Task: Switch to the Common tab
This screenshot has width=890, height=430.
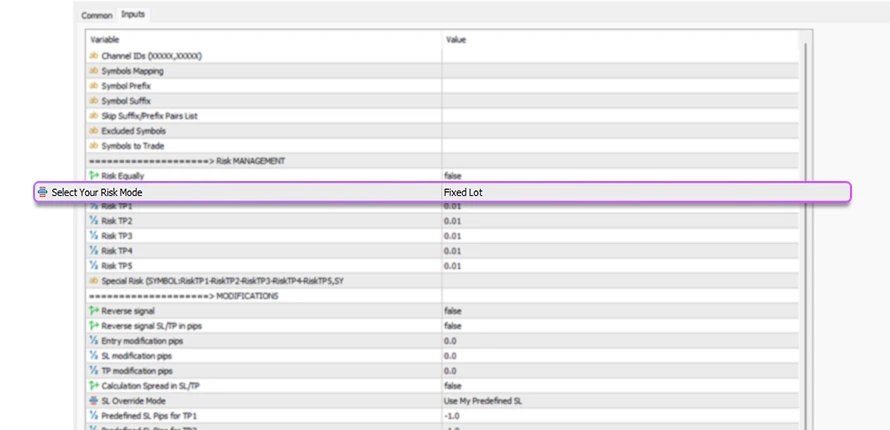Action: tap(97, 15)
